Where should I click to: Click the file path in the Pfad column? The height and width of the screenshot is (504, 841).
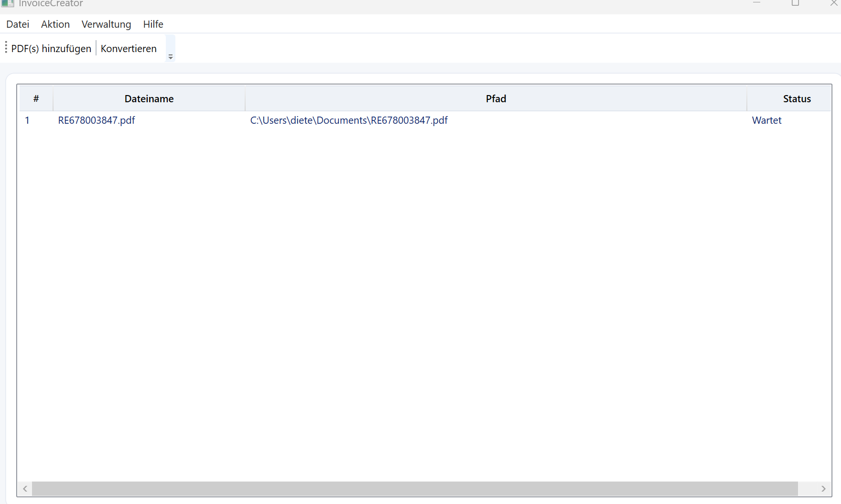348,120
